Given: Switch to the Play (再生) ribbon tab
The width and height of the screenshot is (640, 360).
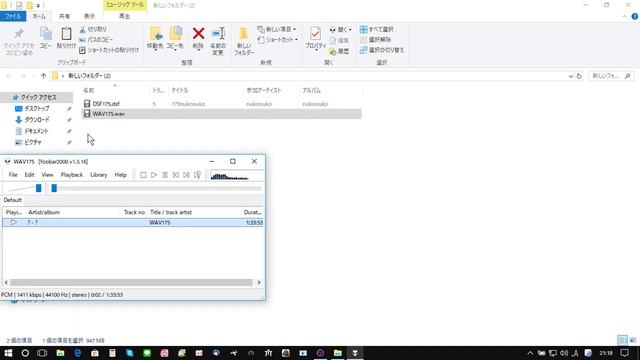Looking at the screenshot, I should [124, 16].
